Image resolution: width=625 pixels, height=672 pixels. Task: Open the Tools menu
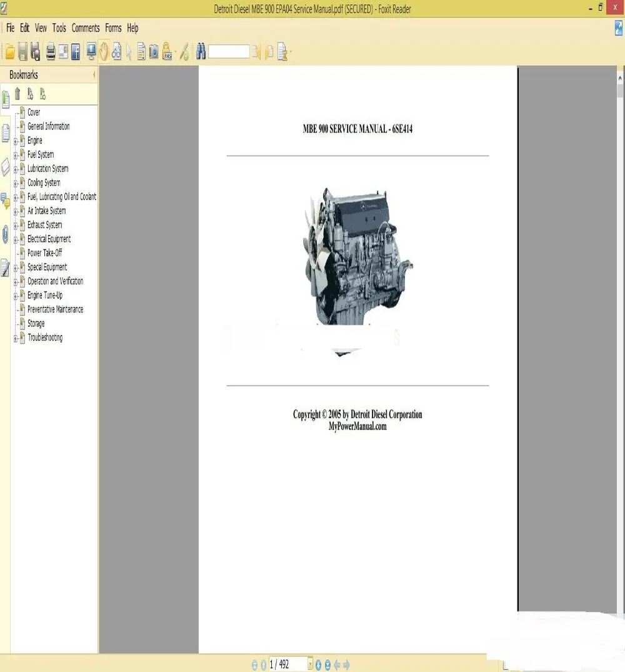pos(59,28)
